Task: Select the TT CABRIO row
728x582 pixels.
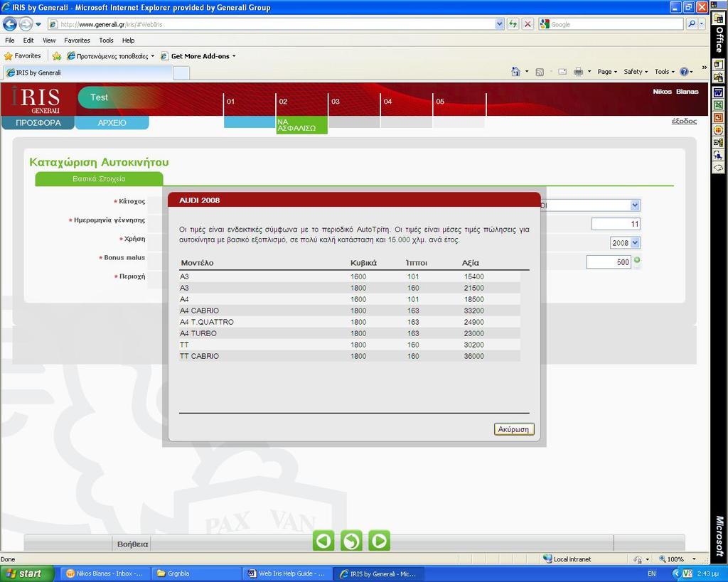Action: pyautogui.click(x=350, y=356)
